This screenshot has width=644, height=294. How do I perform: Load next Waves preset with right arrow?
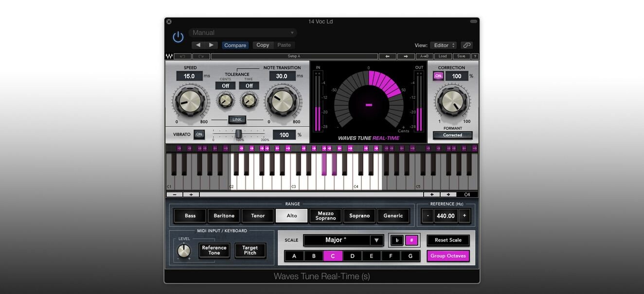click(406, 56)
